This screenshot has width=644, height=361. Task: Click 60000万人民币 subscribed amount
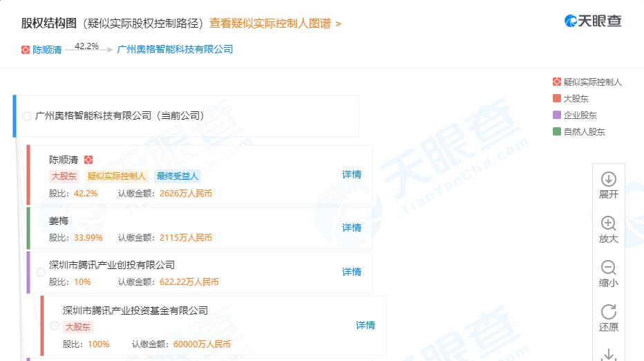click(x=202, y=344)
